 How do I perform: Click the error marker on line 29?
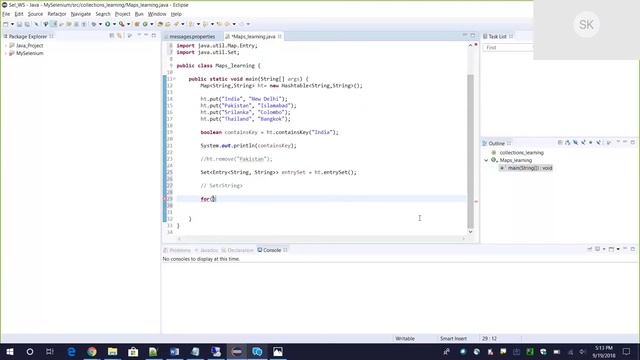[165, 199]
